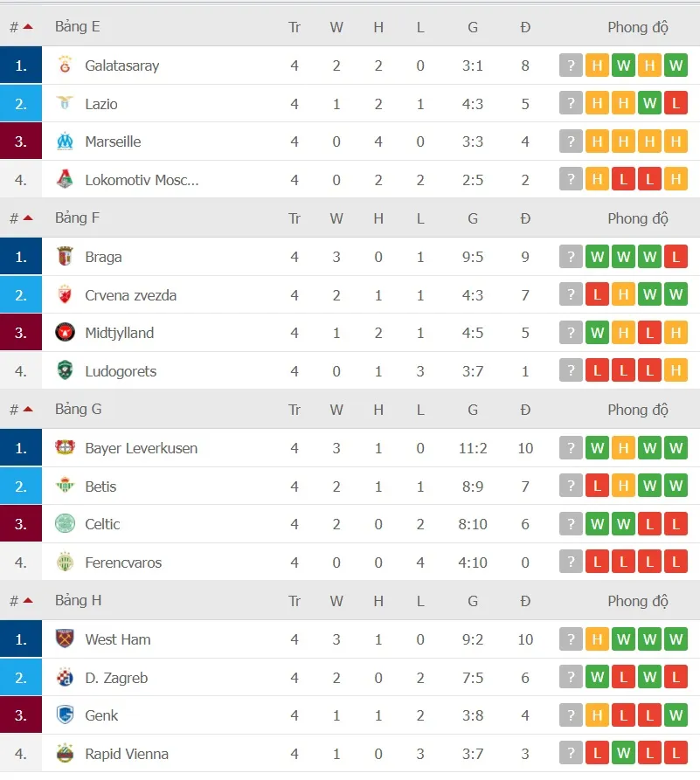Viewport: 700px width, 780px height.
Task: Toggle the sort arrow next to Bảng G
Action: 26,409
